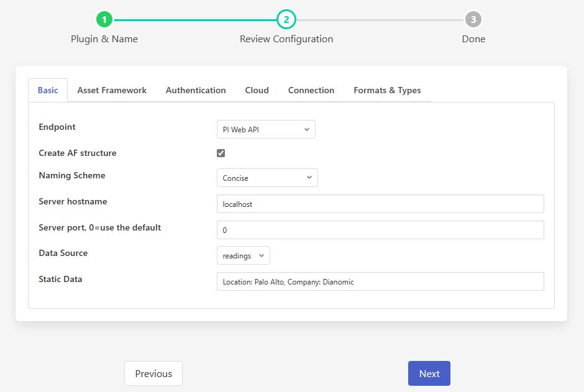Image resolution: width=584 pixels, height=392 pixels.
Task: Click the step 3 circle indicator
Action: coord(473,20)
